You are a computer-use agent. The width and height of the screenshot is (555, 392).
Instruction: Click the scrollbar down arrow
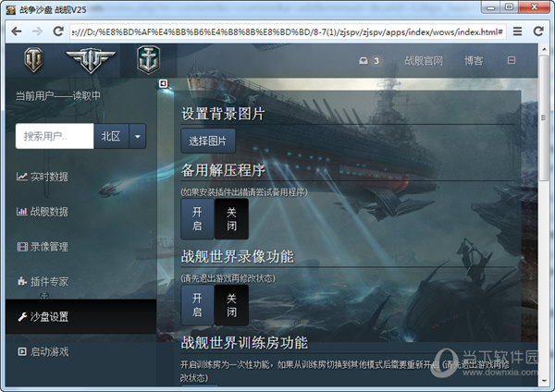point(544,381)
